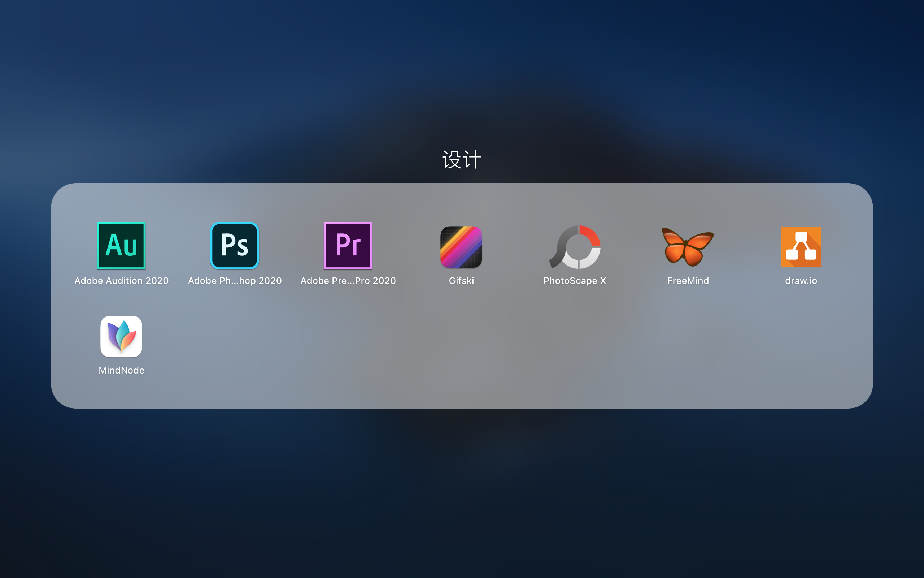924x578 pixels.
Task: Launch the FreeMind butterfly icon
Action: pyautogui.click(x=688, y=247)
